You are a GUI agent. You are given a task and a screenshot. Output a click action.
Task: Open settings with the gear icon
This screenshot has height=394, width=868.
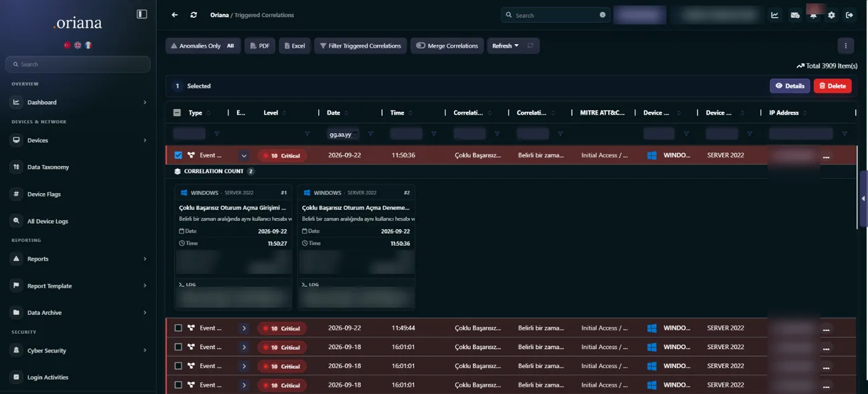pos(832,15)
